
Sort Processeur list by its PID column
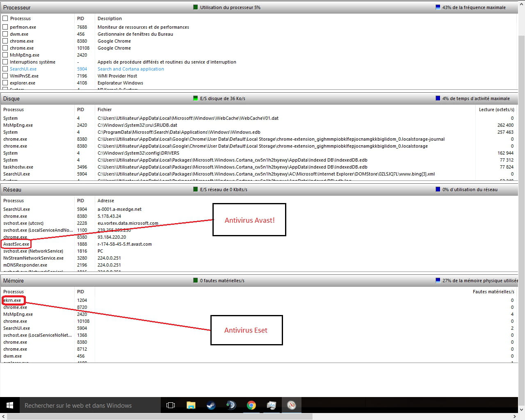(x=80, y=18)
